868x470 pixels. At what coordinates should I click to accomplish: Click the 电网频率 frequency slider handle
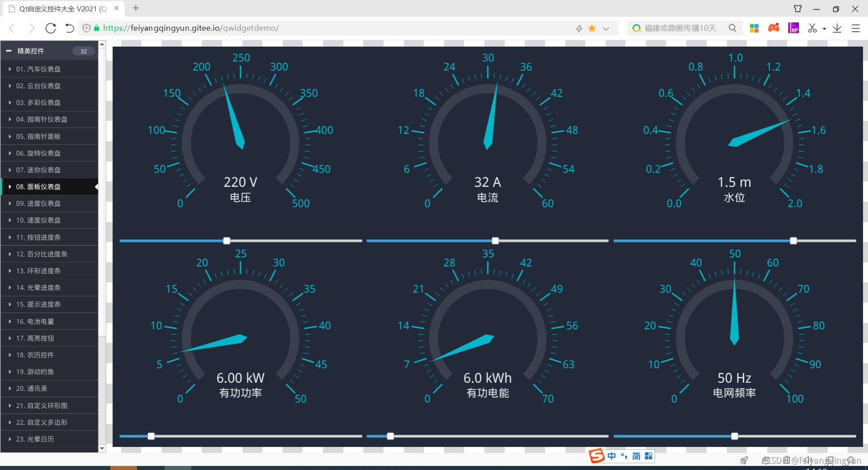pyautogui.click(x=735, y=436)
